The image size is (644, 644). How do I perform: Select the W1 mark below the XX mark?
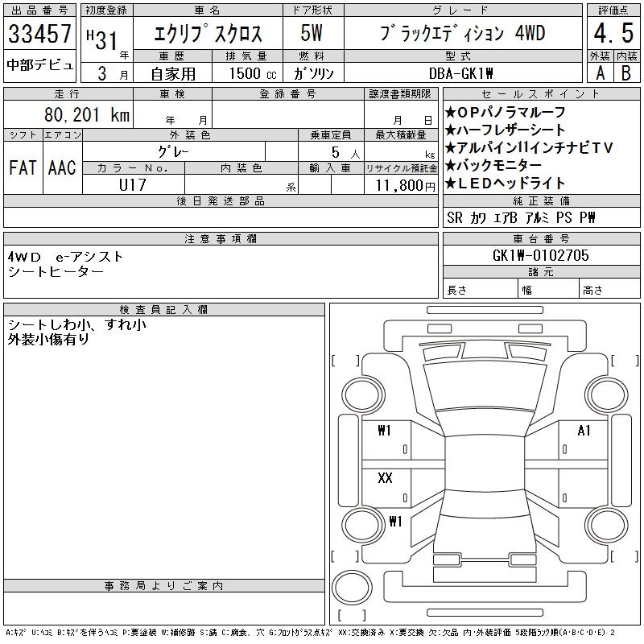coord(395,521)
